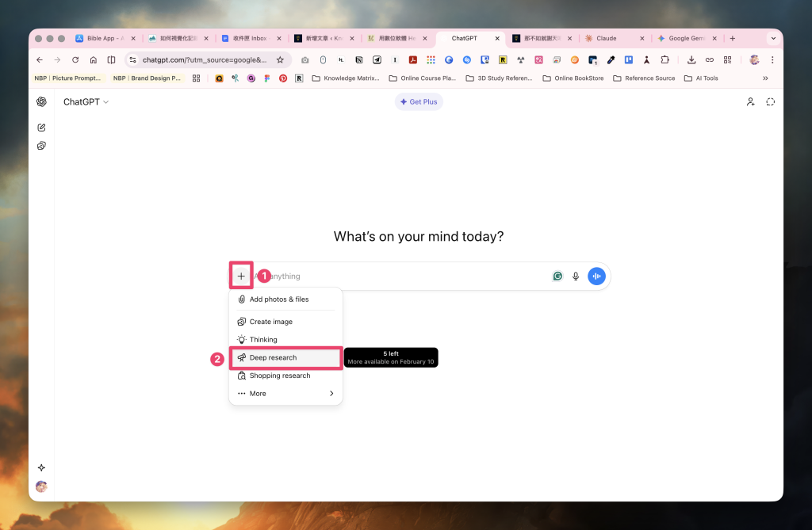Click the Grammarly icon in the prompt box
Viewport: 812px width, 530px height.
(557, 276)
